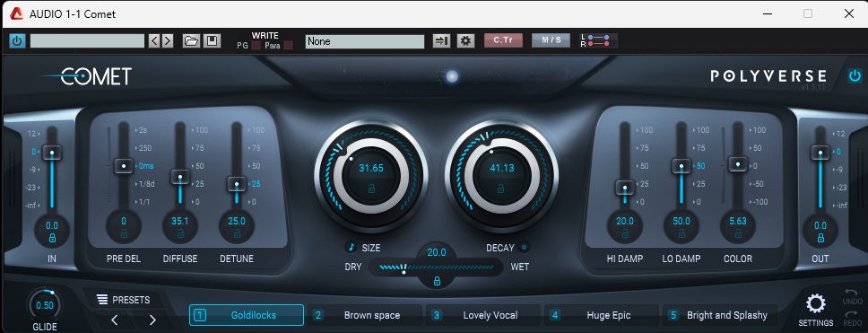Toggle the lock under DIFFUSE 35.1

(180, 234)
